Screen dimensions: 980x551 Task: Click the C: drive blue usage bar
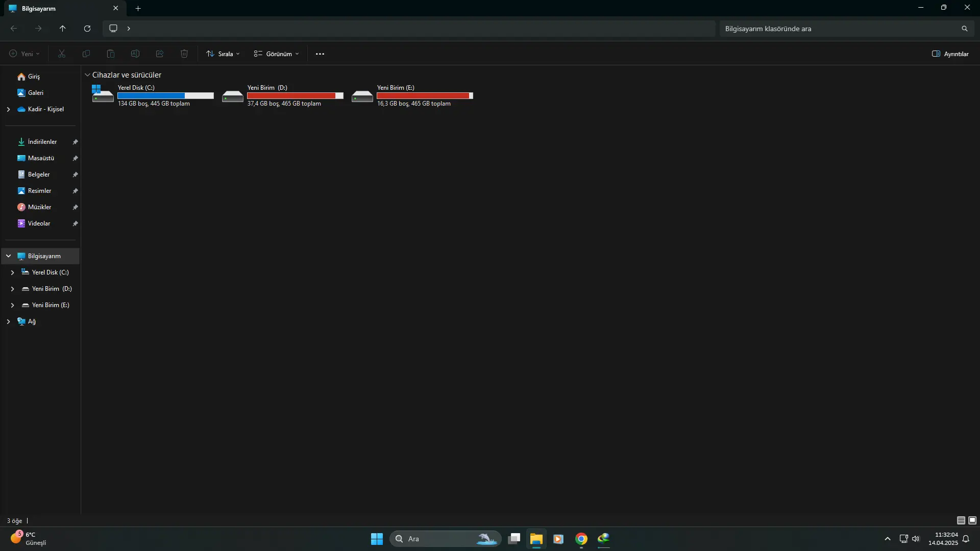(165, 96)
